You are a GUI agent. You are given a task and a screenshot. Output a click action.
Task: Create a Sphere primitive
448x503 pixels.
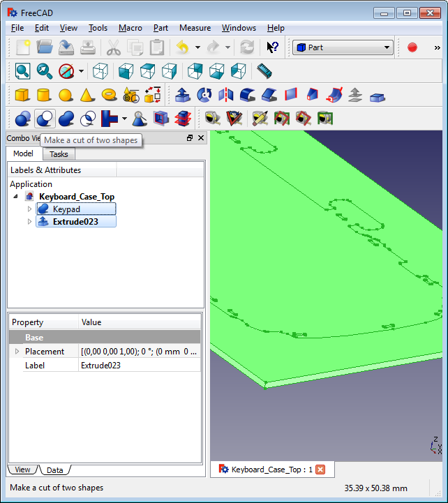pyautogui.click(x=66, y=95)
